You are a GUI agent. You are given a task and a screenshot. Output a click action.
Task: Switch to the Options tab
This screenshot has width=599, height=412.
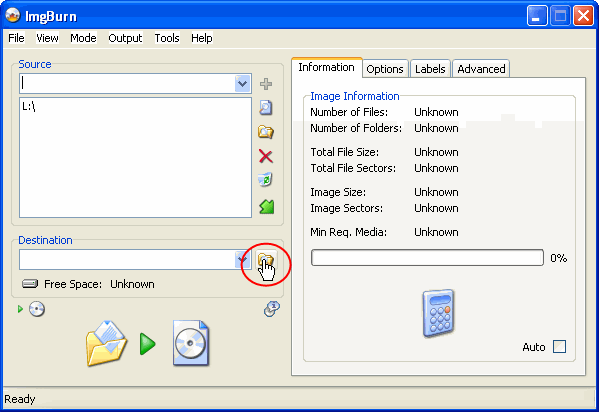pos(385,69)
